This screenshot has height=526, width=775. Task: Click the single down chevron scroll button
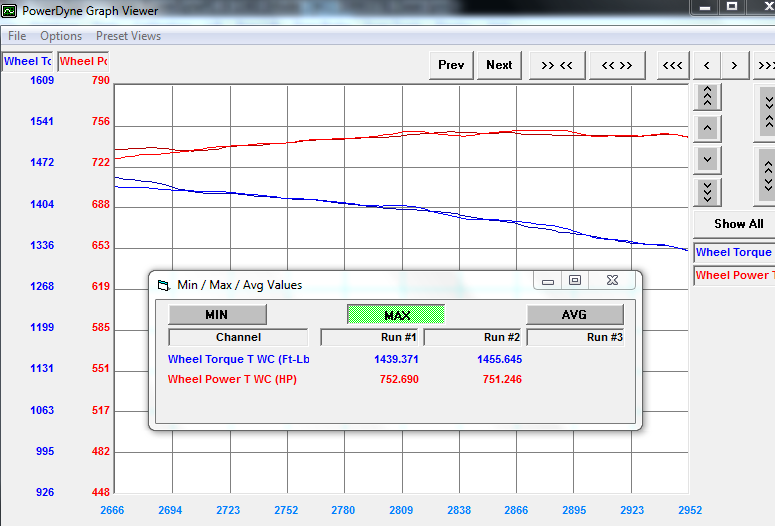[707, 159]
